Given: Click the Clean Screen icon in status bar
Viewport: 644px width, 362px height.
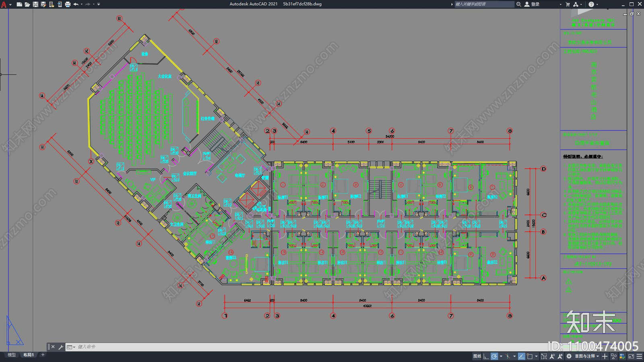Looking at the screenshot, I should [631, 356].
